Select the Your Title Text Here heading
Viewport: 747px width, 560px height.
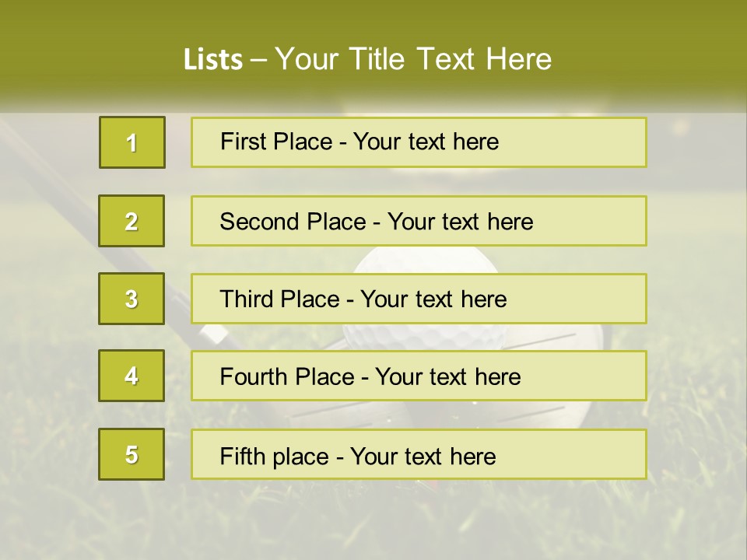[x=413, y=59]
